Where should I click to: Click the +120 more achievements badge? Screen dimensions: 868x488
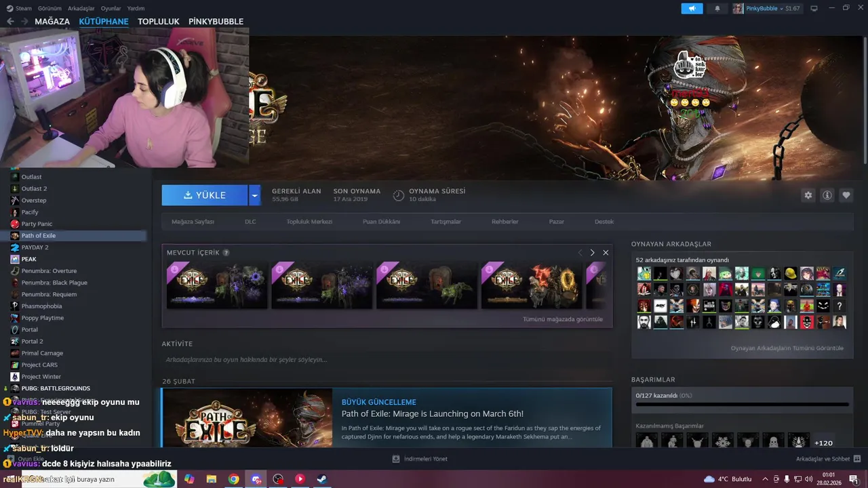(x=823, y=443)
